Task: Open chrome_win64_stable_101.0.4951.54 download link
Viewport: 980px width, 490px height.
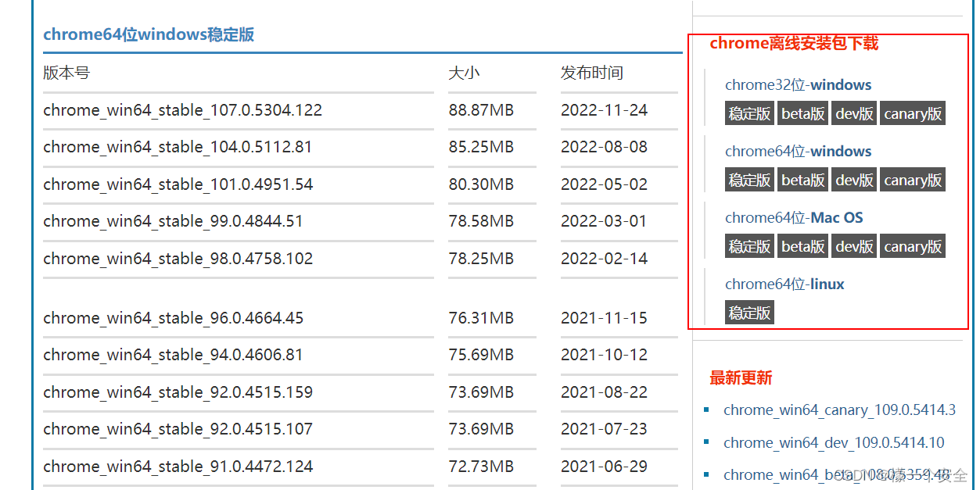Action: (x=178, y=184)
